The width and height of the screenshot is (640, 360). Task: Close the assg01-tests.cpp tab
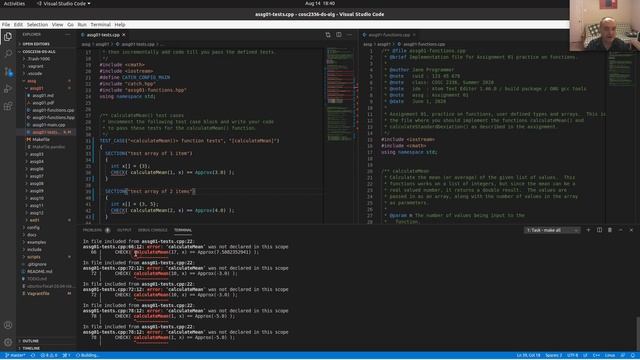pyautogui.click(x=124, y=35)
